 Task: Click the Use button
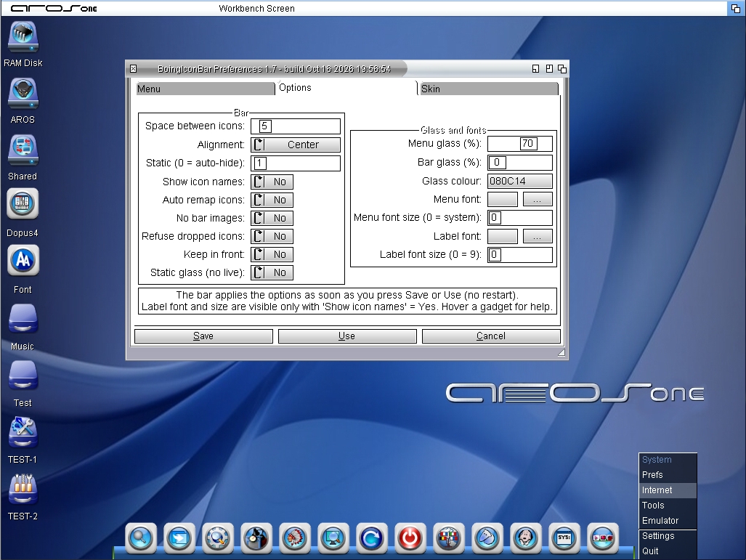[x=347, y=336]
